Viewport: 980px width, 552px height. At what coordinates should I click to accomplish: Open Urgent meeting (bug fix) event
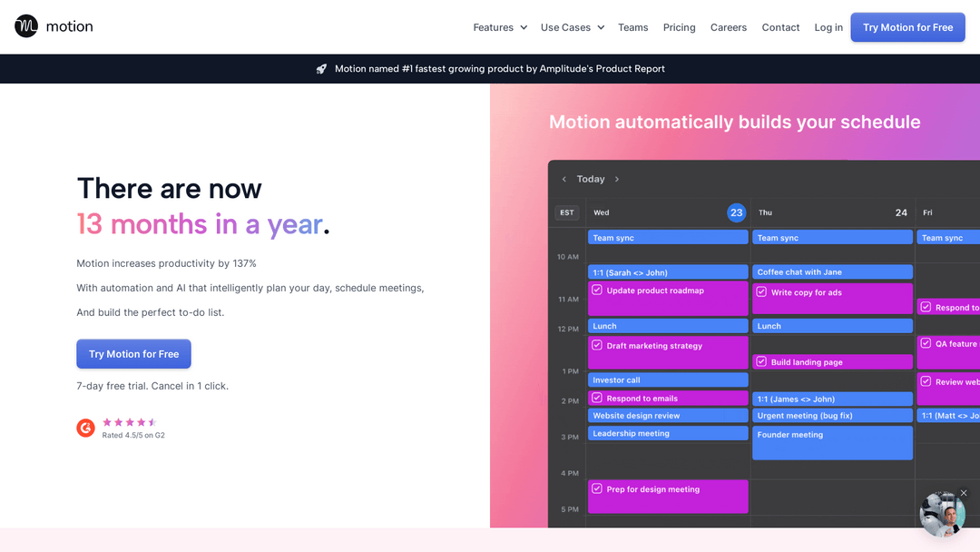click(832, 415)
